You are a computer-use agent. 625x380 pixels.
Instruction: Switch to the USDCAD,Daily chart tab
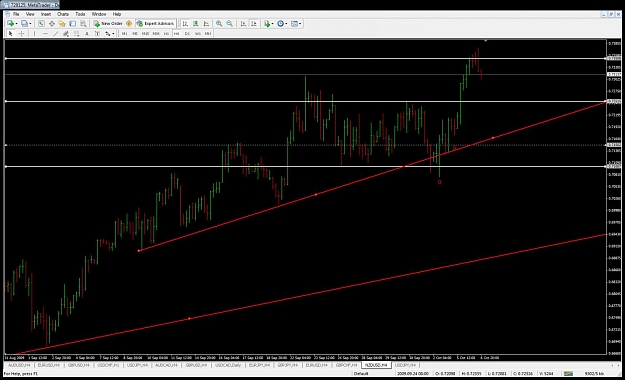coord(228,365)
